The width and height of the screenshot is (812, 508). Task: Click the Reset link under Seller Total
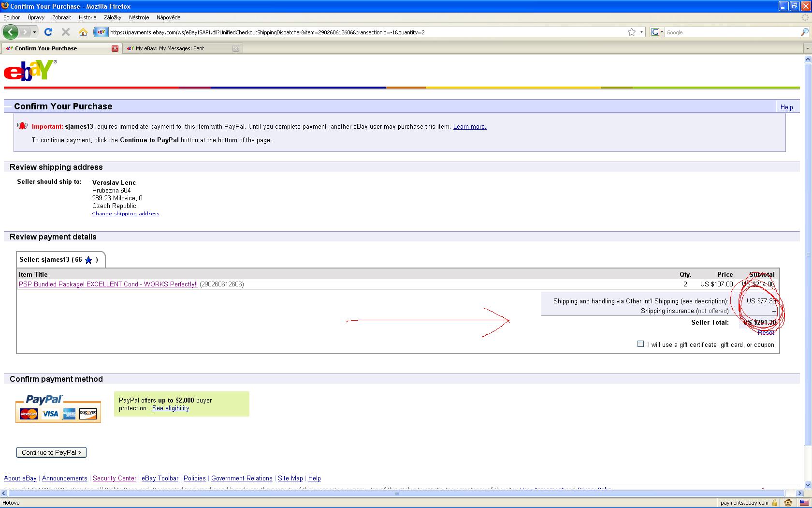[x=766, y=332]
